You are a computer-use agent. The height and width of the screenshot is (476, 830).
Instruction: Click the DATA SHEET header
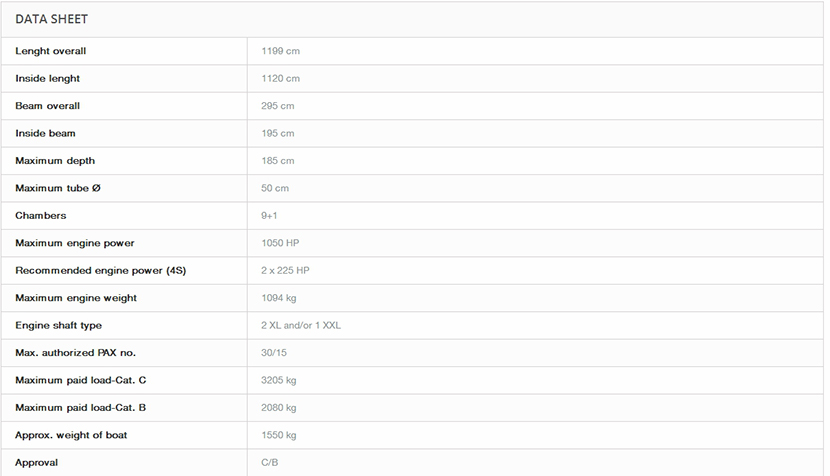(x=50, y=19)
